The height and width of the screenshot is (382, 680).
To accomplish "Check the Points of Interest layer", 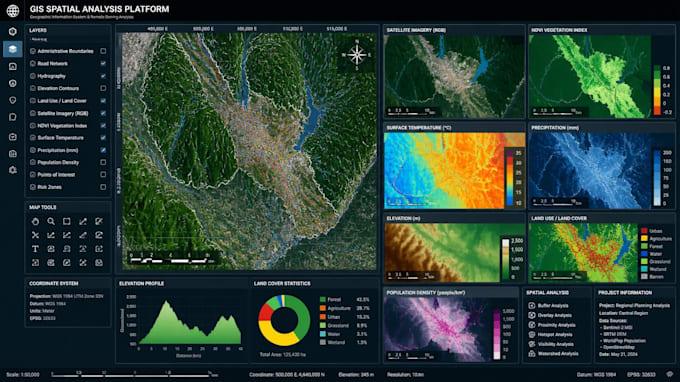I will point(103,175).
